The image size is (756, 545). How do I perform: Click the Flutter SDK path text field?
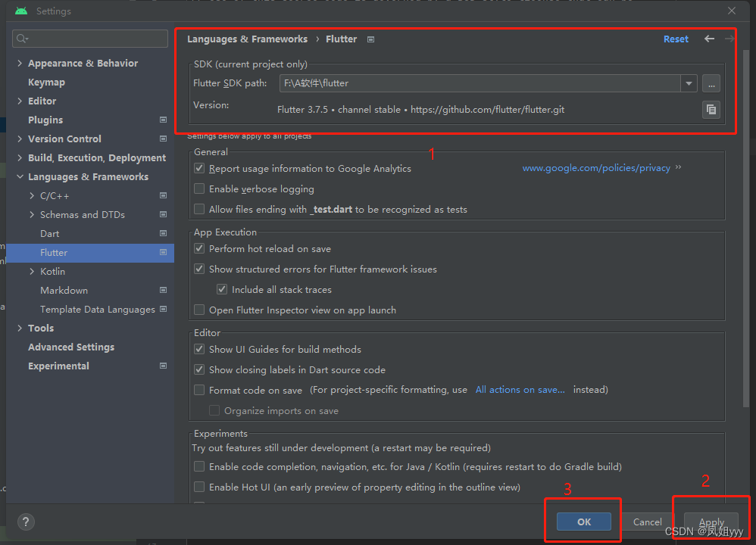[480, 83]
